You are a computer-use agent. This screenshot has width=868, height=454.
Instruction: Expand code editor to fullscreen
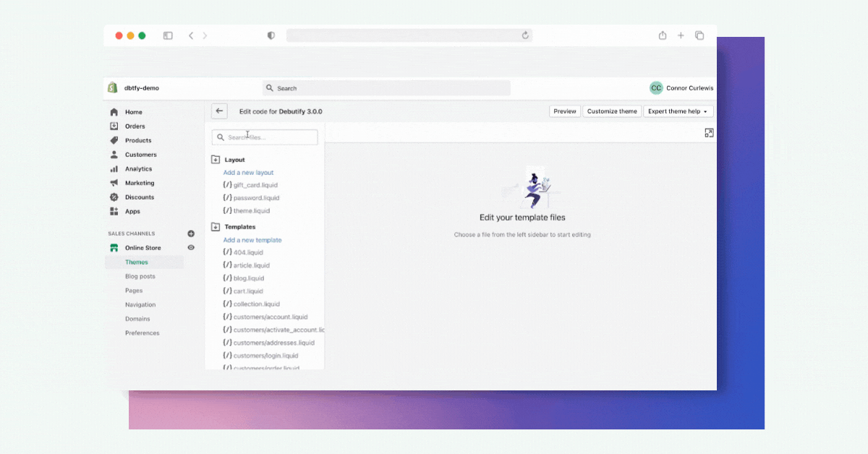[x=709, y=133]
